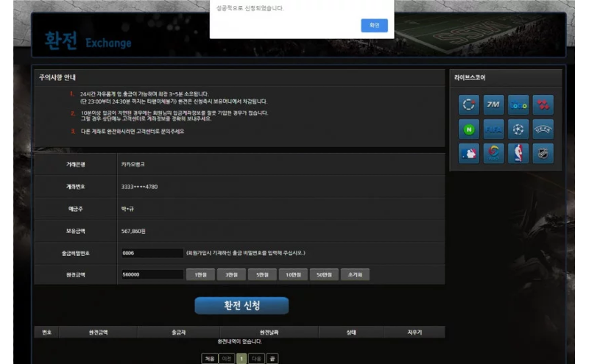Click the NHL shield icon
The width and height of the screenshot is (589, 364).
click(543, 153)
